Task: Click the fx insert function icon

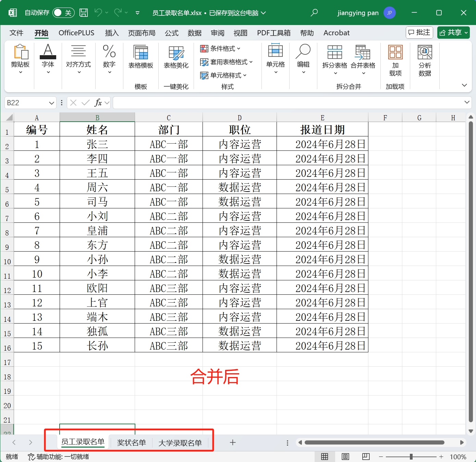Action: 98,102
